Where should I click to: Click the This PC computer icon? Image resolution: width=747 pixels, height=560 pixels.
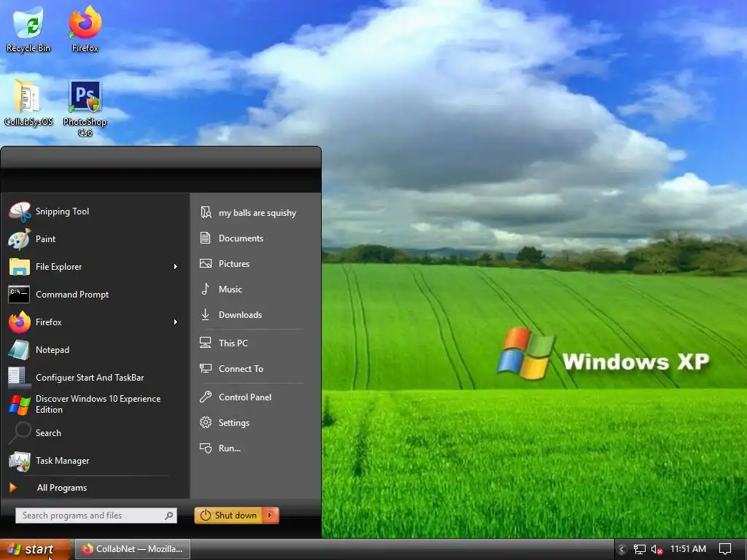[x=205, y=343]
